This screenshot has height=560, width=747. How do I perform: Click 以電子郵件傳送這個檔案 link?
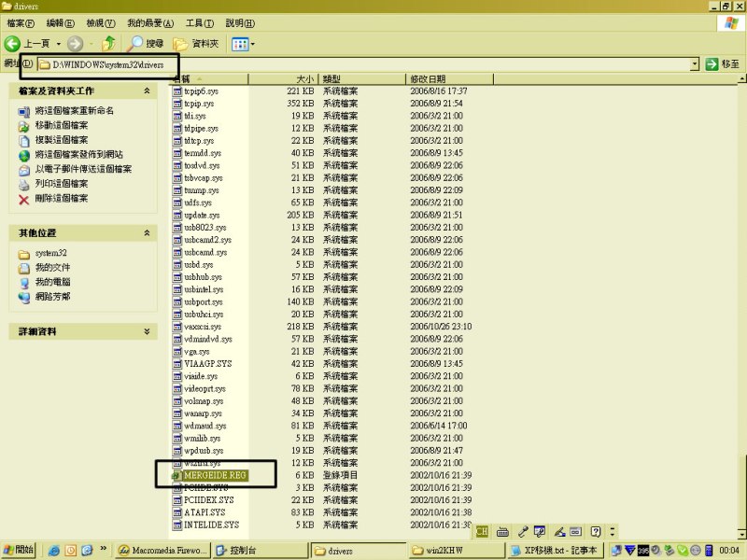click(83, 170)
